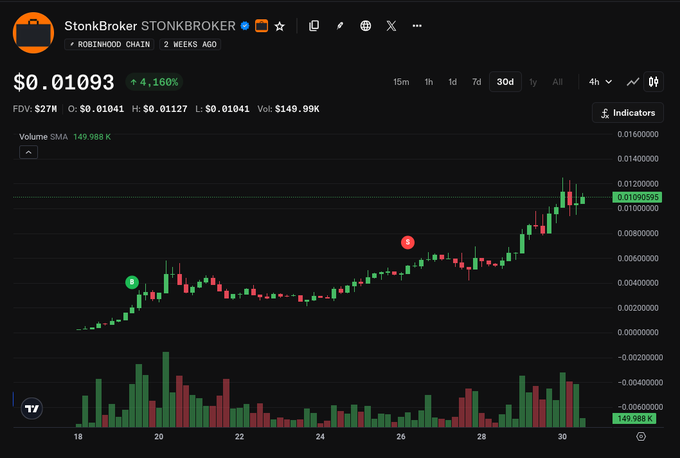Image resolution: width=680 pixels, height=458 pixels.
Task: Click the volume label 149.988 K on axis
Action: (x=634, y=419)
